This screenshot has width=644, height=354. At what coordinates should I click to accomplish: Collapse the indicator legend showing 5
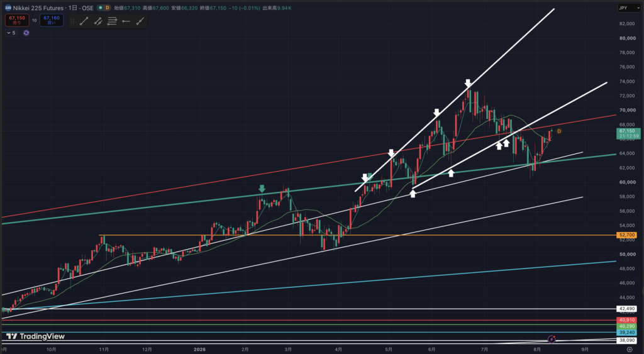(x=11, y=33)
